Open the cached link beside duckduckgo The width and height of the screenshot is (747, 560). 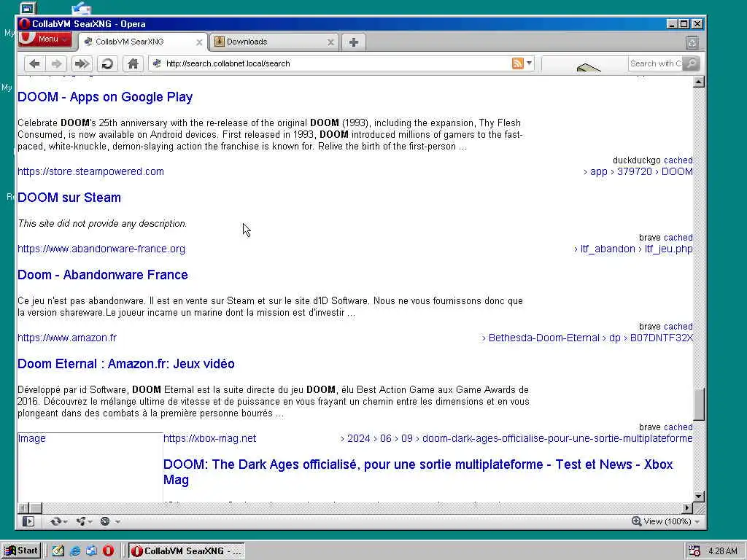tap(678, 160)
